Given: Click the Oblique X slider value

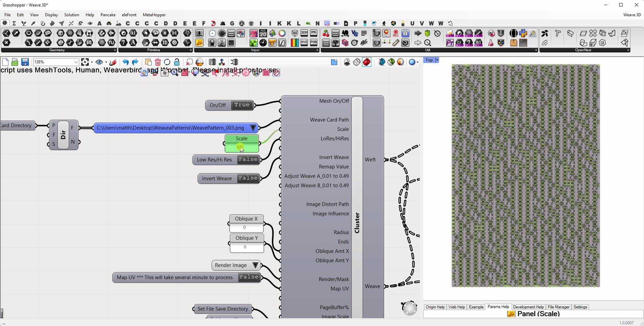Looking at the screenshot, I should tap(244, 227).
